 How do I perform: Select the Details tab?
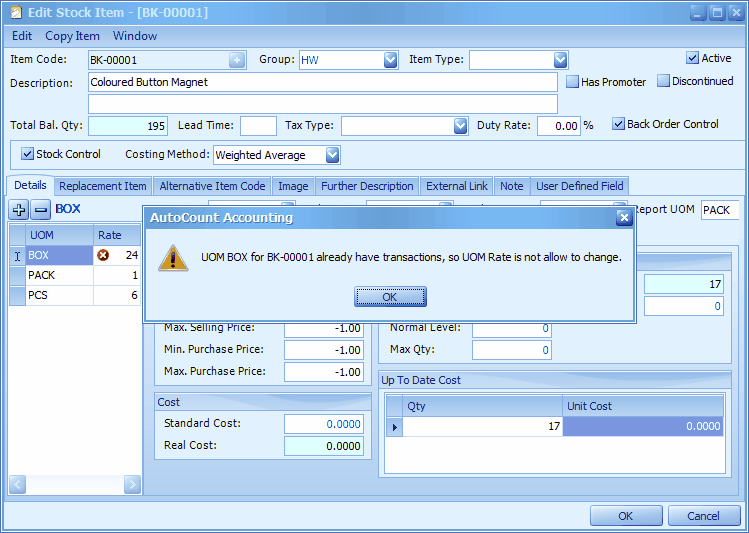(31, 185)
